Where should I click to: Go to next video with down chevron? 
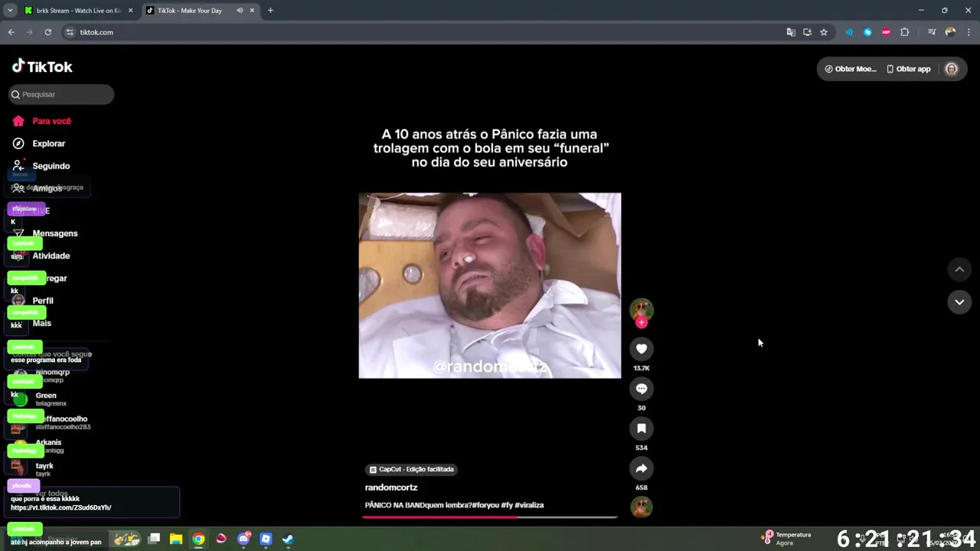959,302
